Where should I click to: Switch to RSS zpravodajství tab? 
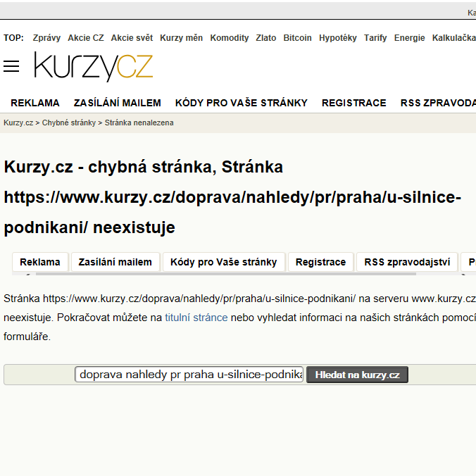click(407, 262)
